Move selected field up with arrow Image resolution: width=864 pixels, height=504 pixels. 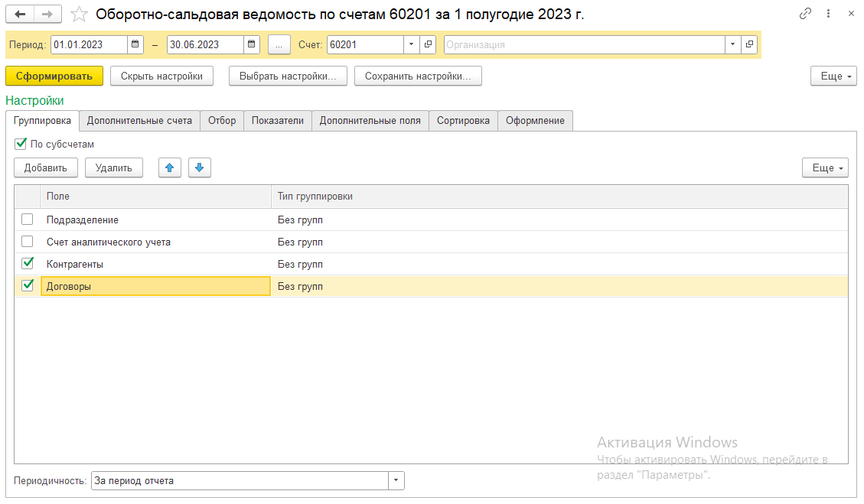point(170,168)
